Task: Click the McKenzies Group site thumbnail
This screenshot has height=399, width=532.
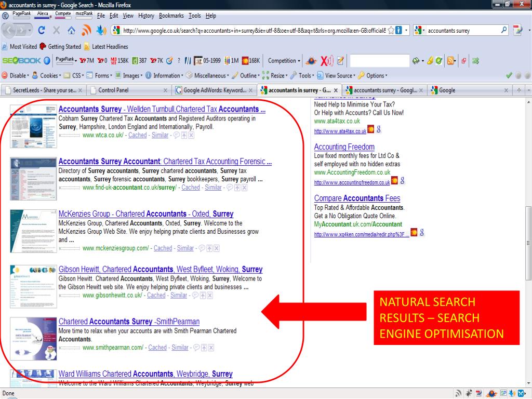Action: pyautogui.click(x=33, y=231)
